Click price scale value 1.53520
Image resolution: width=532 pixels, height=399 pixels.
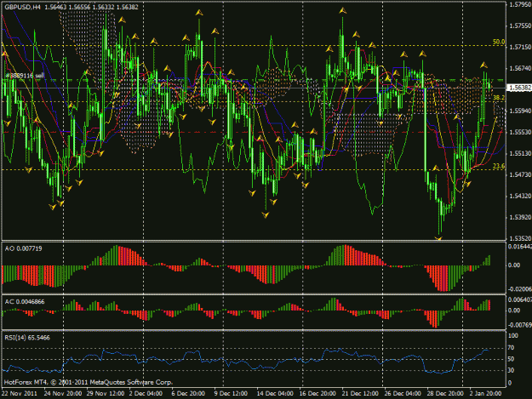[520, 238]
